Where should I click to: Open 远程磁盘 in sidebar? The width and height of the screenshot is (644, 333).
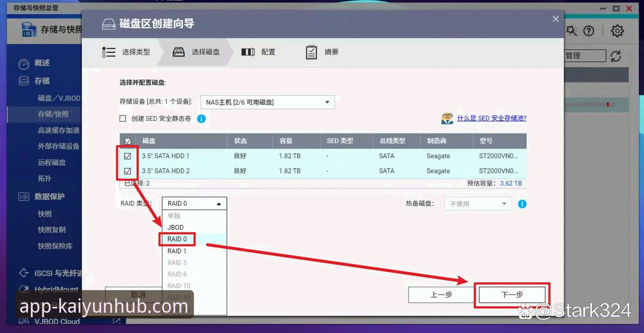pos(52,162)
